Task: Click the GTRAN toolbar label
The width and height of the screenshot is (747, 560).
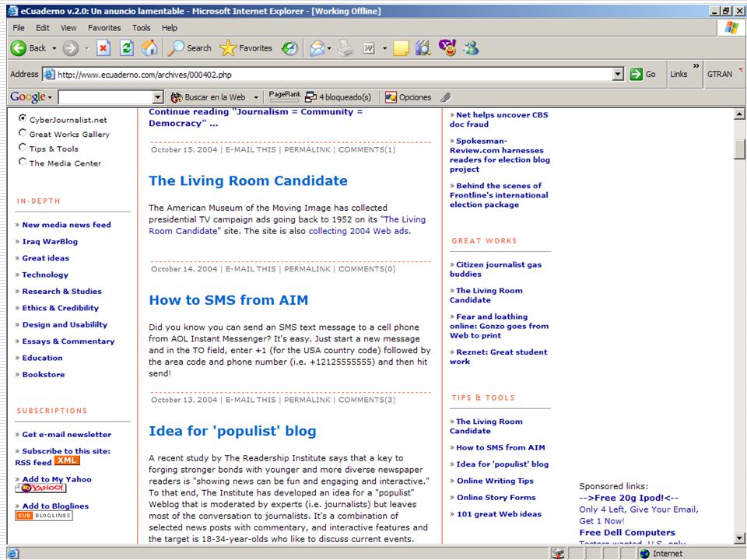Action: (x=719, y=75)
